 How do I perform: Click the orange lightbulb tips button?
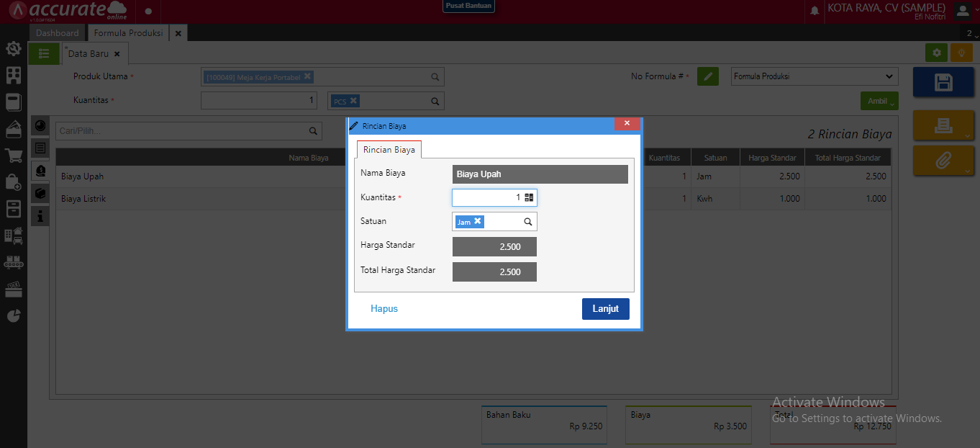961,53
